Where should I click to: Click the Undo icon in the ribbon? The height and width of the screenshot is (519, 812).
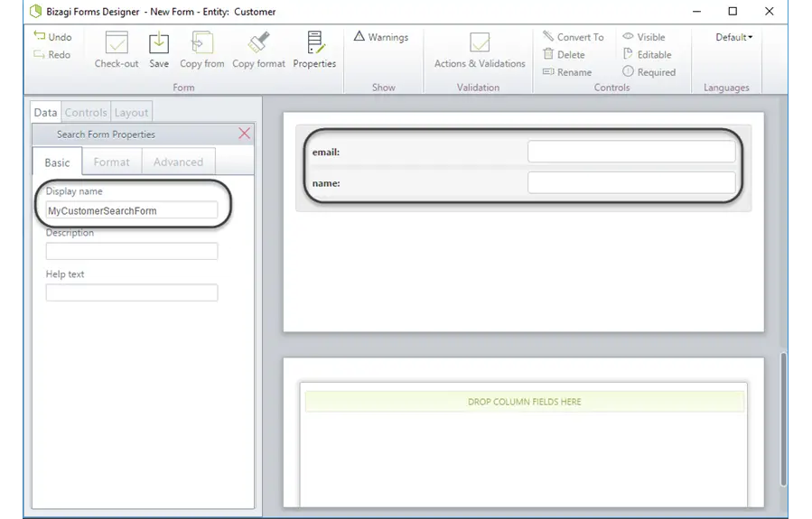tap(40, 36)
